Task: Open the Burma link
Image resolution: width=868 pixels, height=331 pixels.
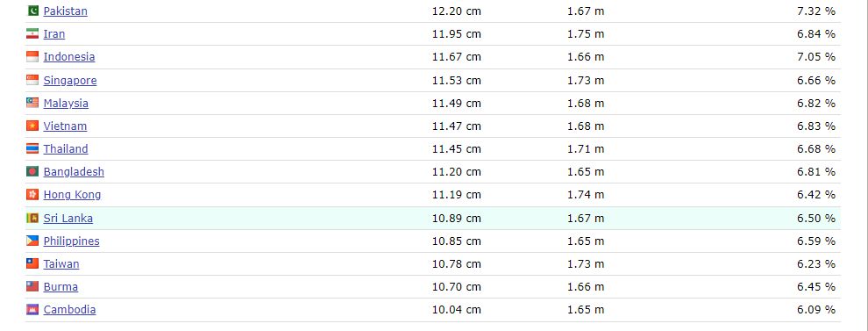Action: (x=60, y=286)
